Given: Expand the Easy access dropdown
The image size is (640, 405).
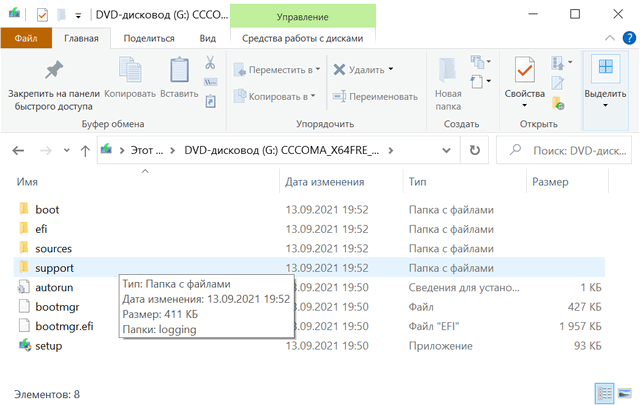Looking at the screenshot, I should tap(489, 81).
